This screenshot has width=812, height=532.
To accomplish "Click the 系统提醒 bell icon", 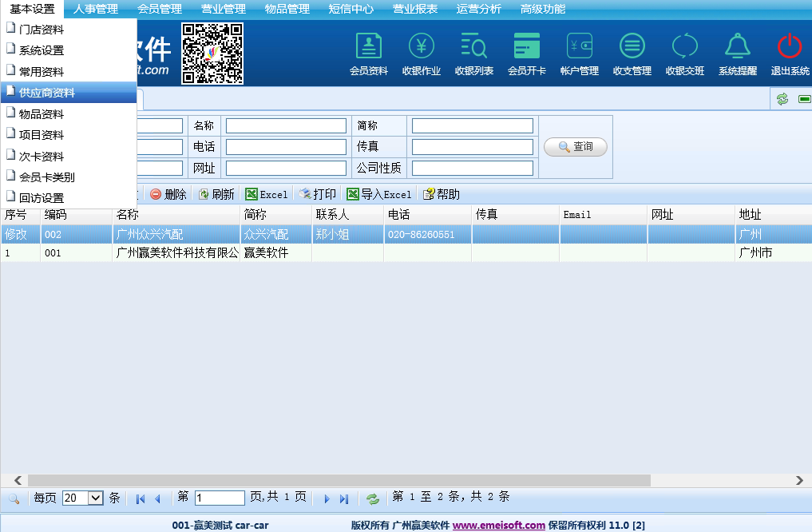I will (737, 54).
